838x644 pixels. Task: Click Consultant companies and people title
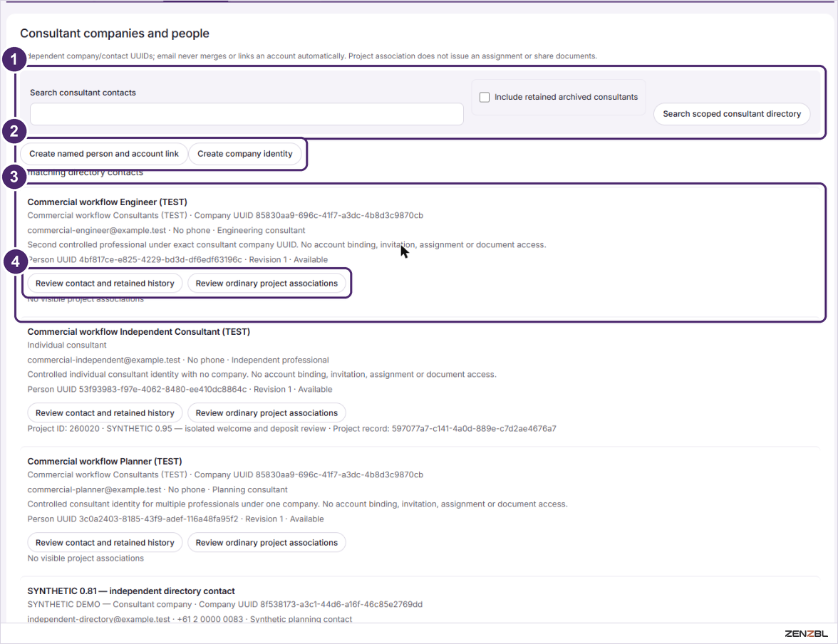(114, 33)
